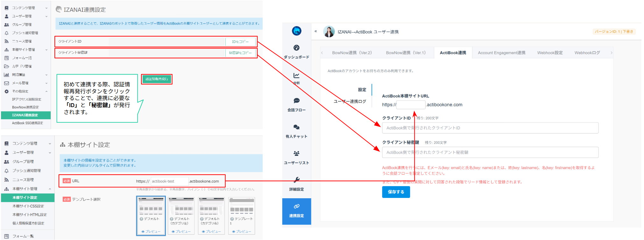
Task: Select 連携設定 link icon in IZANAI sidebar
Action: point(296,206)
